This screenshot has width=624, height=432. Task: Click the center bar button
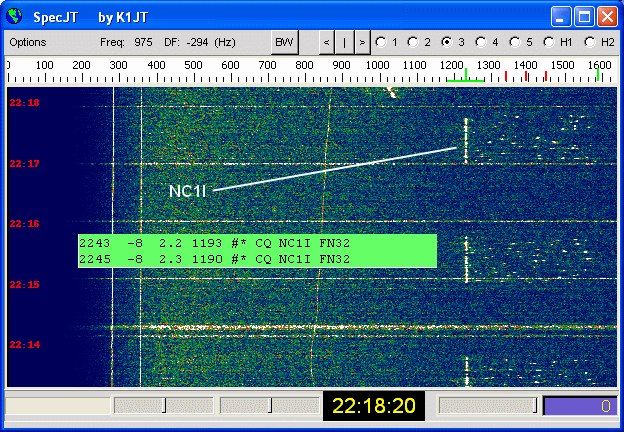tap(344, 42)
